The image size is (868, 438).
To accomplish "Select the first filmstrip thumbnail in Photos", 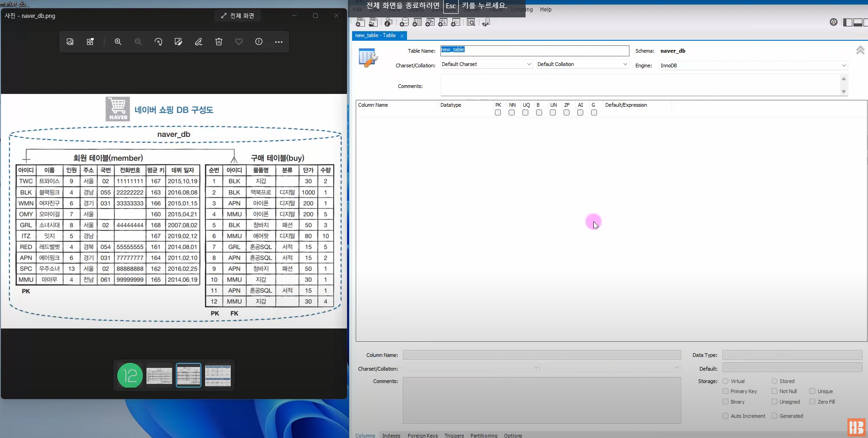I will (x=130, y=376).
